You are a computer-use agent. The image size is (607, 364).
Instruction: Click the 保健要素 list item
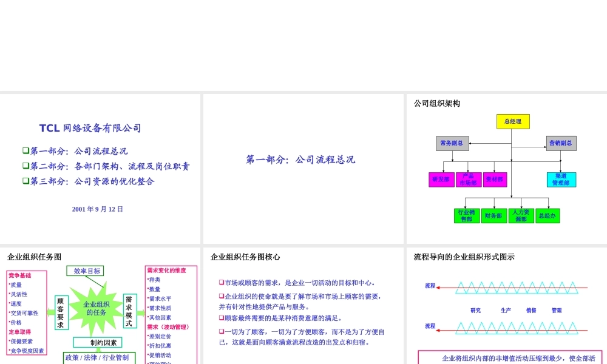tap(21, 342)
